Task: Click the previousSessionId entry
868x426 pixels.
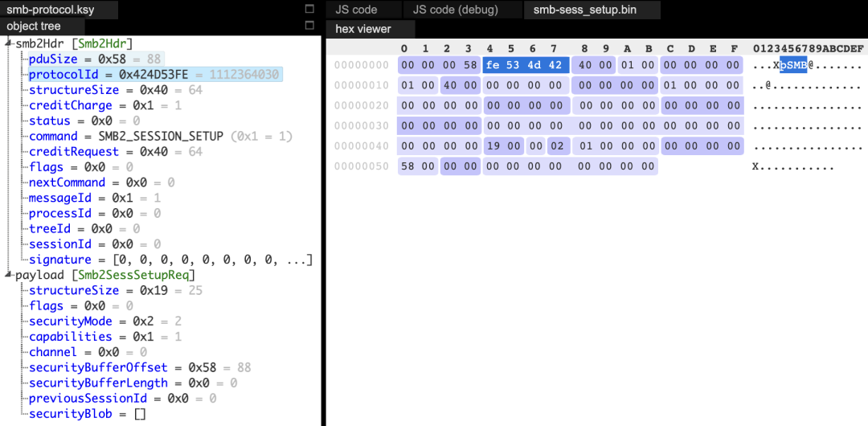Action: [122, 399]
